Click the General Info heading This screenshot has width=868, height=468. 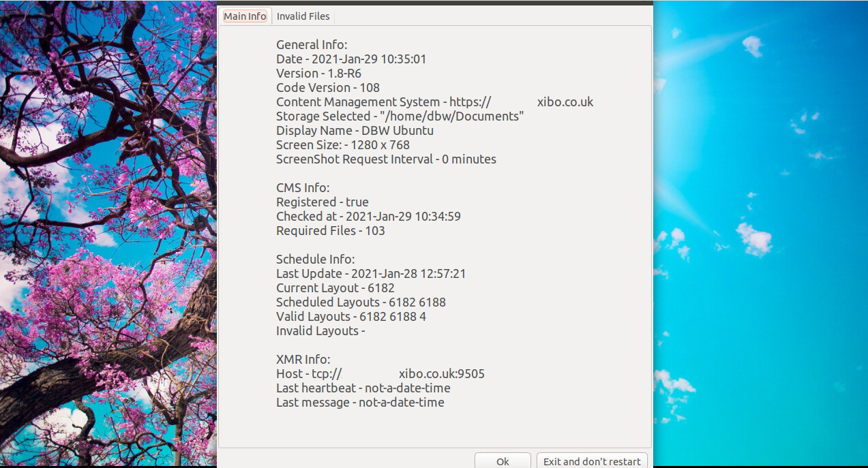(312, 45)
